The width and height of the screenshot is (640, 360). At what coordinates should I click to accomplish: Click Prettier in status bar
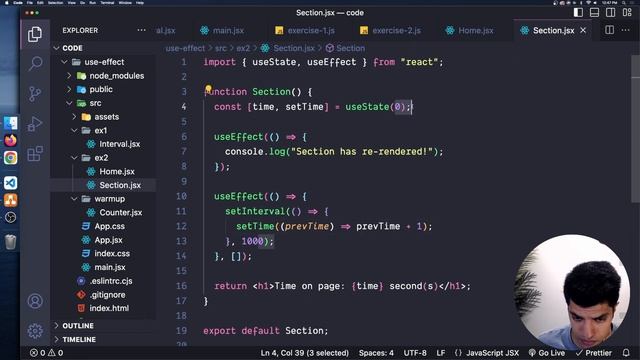pos(593,353)
